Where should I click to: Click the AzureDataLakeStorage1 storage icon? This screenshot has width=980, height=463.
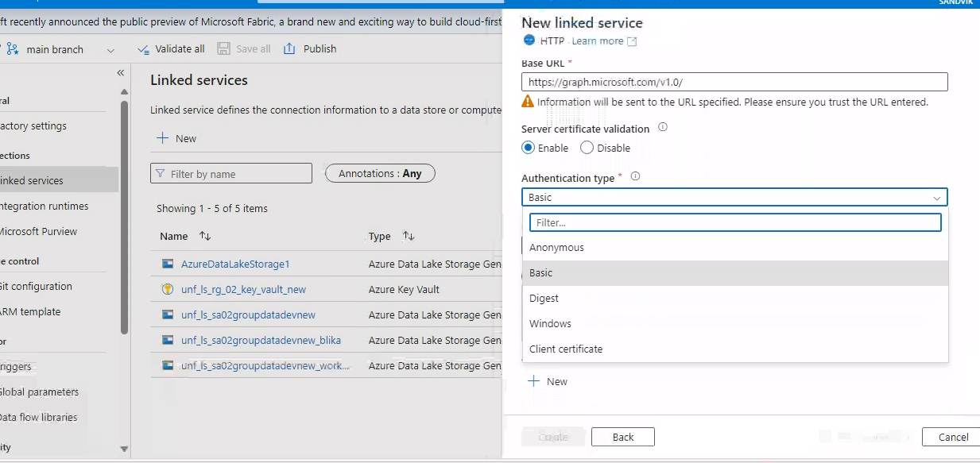[168, 264]
